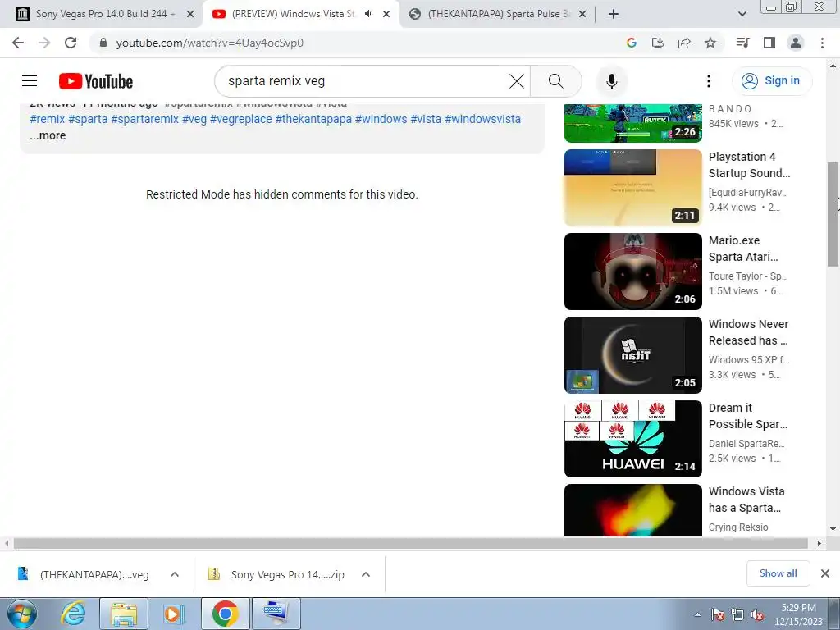This screenshot has width=840, height=630.
Task: Open the #windowsvista hashtag
Action: pyautogui.click(x=482, y=119)
